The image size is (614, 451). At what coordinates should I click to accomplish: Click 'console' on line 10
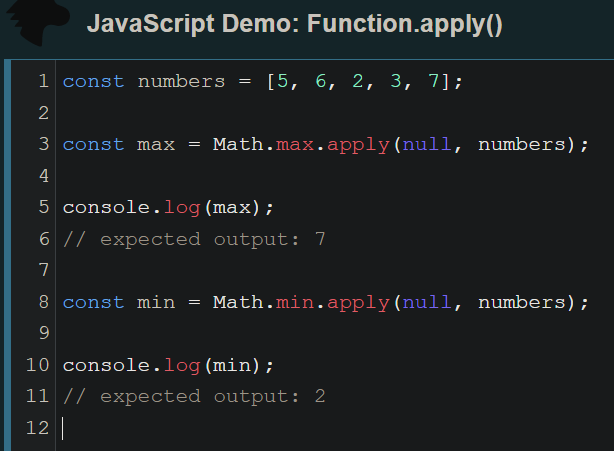click(x=106, y=365)
